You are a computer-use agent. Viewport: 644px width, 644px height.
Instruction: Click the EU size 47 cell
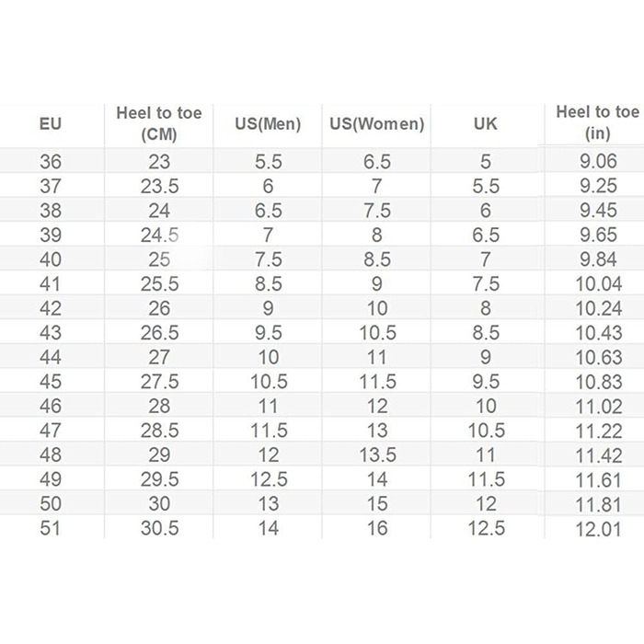(x=52, y=431)
